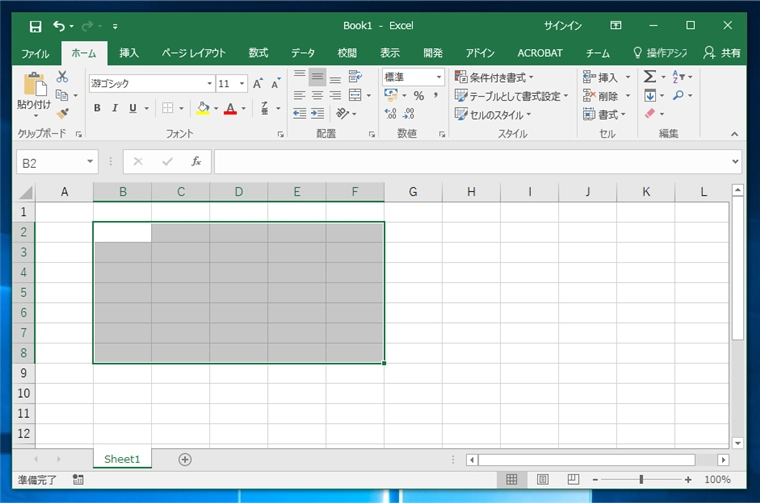
Task: Open Cell Styles dropdown
Action: click(493, 115)
